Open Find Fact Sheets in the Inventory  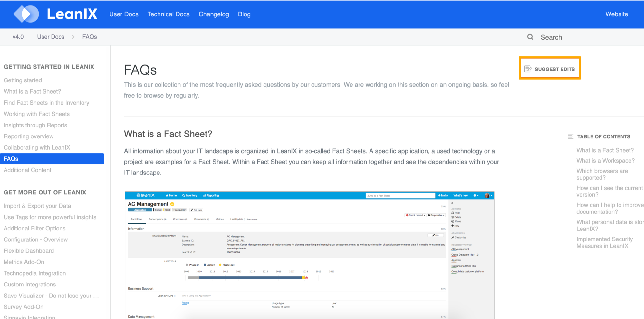pos(46,103)
